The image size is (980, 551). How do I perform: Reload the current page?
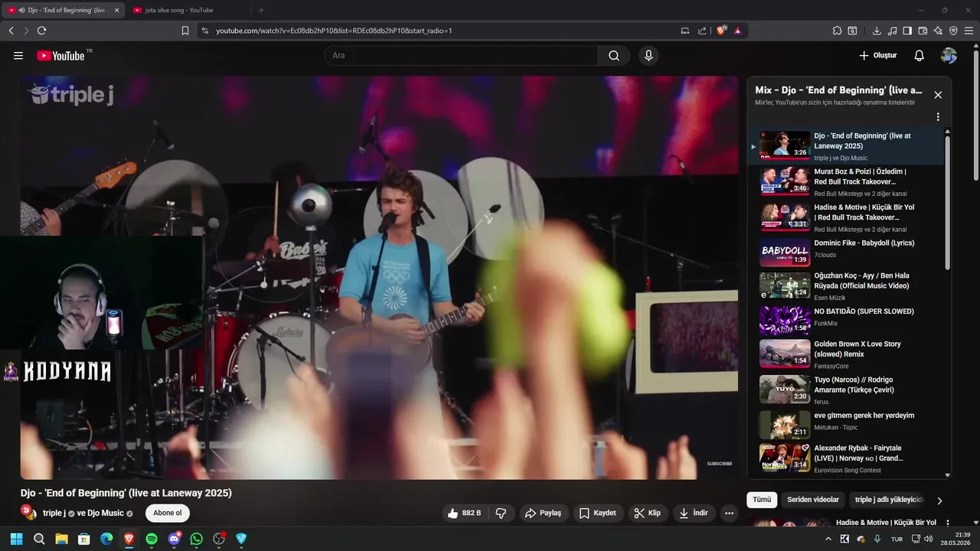[x=41, y=31]
